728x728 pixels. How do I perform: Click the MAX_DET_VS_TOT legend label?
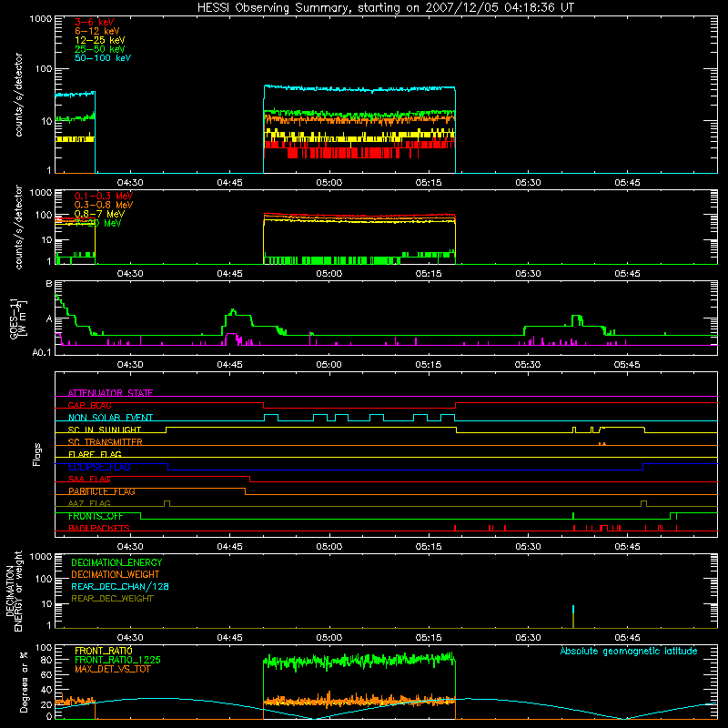pos(112,669)
